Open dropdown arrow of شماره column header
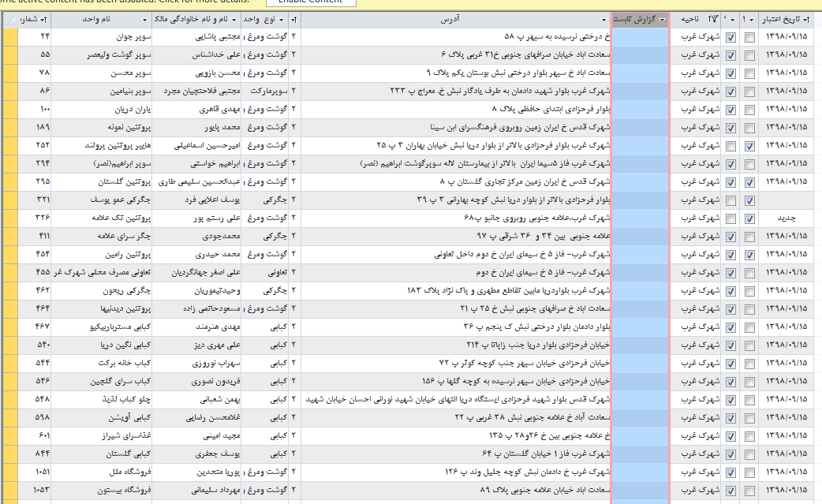Image resolution: width=822 pixels, height=504 pixels. (x=44, y=20)
